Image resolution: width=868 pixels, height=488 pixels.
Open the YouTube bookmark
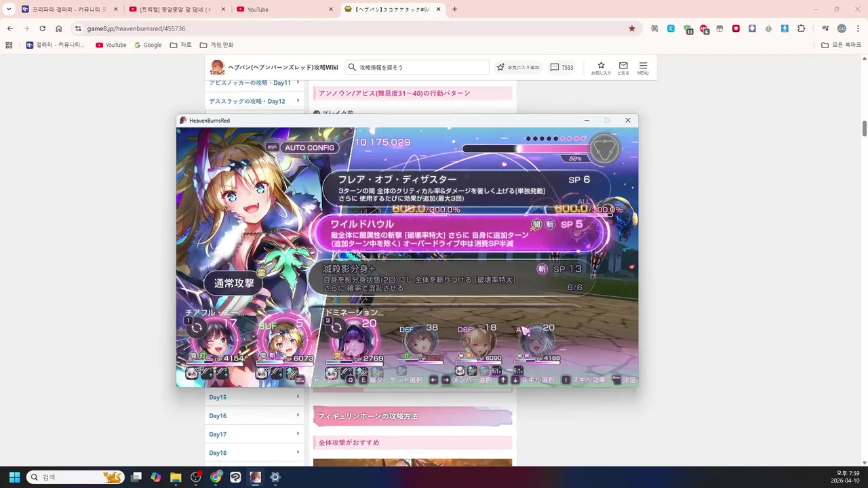[x=111, y=45]
